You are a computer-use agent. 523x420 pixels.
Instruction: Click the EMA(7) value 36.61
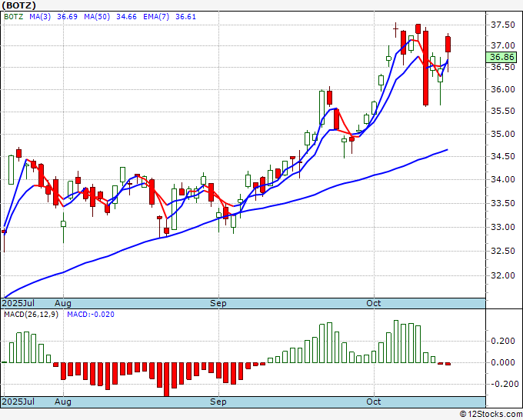pyautogui.click(x=185, y=17)
